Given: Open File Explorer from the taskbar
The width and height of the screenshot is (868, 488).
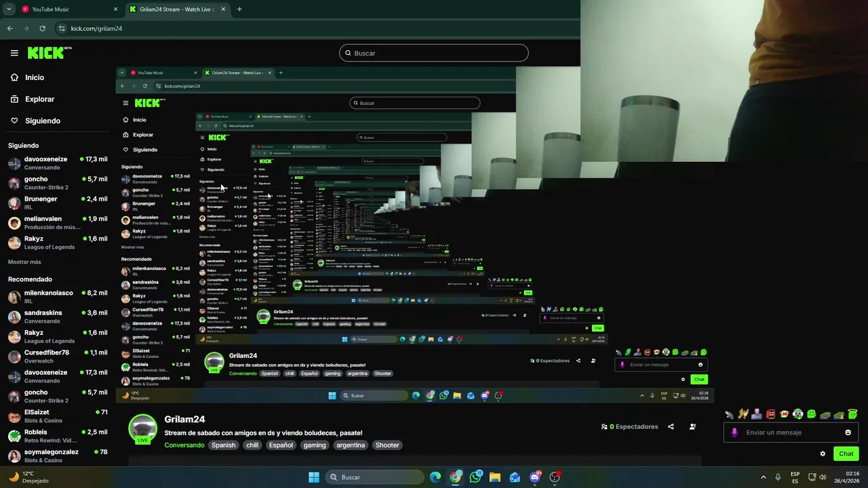Looking at the screenshot, I should coord(495,477).
